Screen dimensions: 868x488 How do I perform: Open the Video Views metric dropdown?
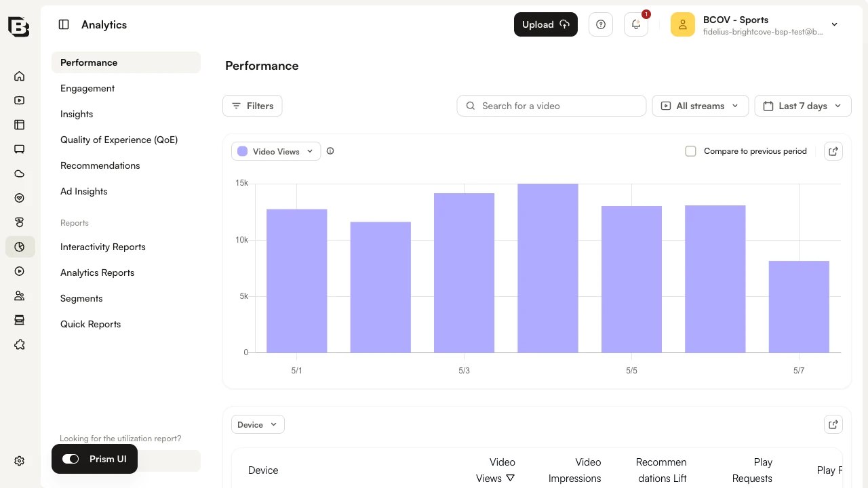276,151
